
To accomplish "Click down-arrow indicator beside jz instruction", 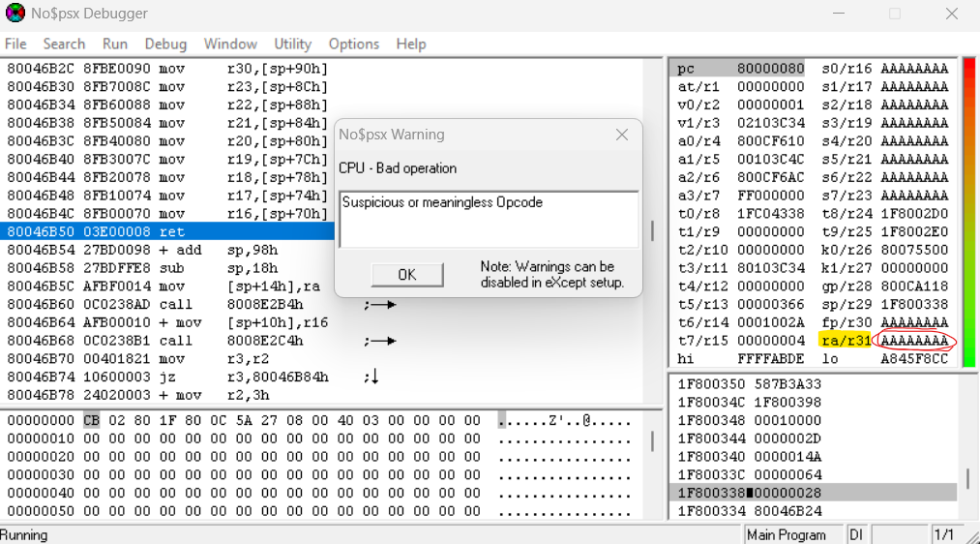I will [372, 377].
